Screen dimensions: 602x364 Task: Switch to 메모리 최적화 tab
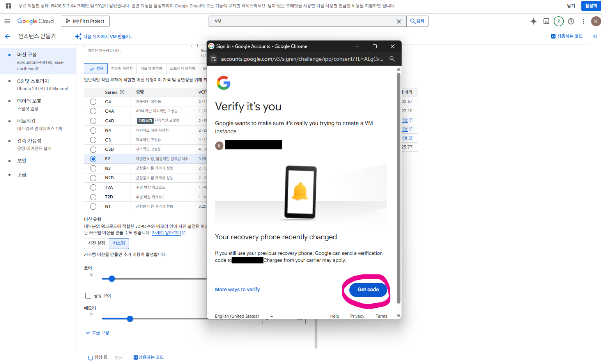click(151, 69)
